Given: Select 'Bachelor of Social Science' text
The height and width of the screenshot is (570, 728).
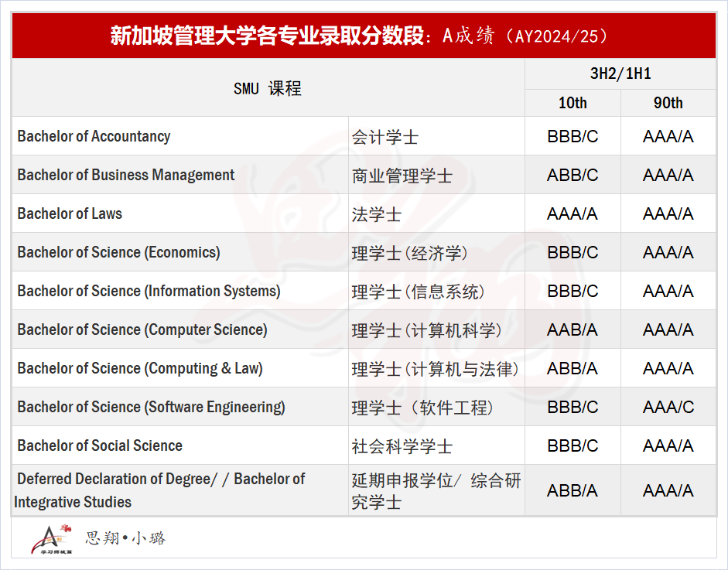Looking at the screenshot, I should click(x=100, y=445).
